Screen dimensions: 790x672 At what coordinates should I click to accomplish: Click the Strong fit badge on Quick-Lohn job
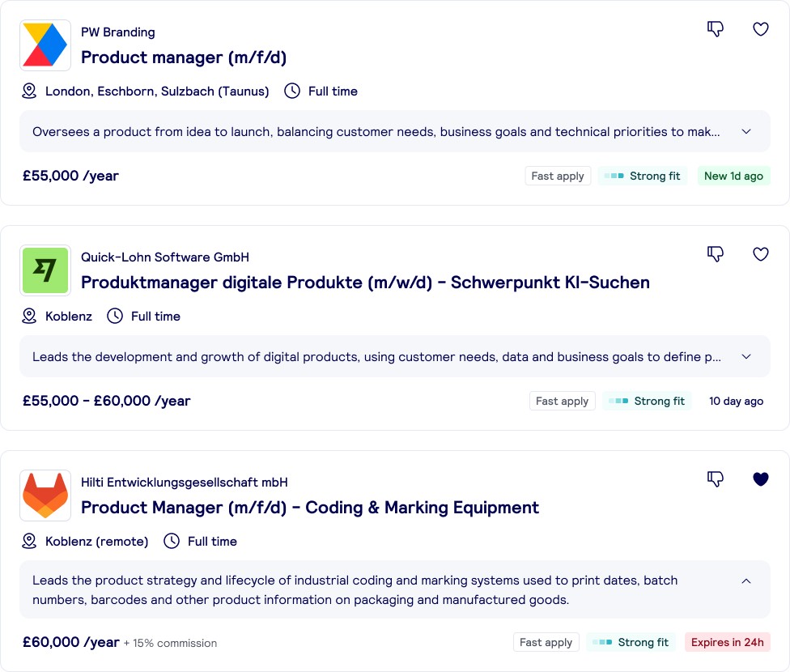tap(647, 401)
